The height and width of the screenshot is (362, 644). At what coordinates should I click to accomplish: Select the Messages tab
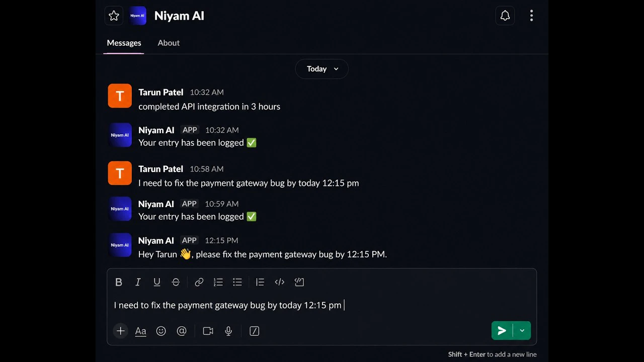(x=124, y=43)
